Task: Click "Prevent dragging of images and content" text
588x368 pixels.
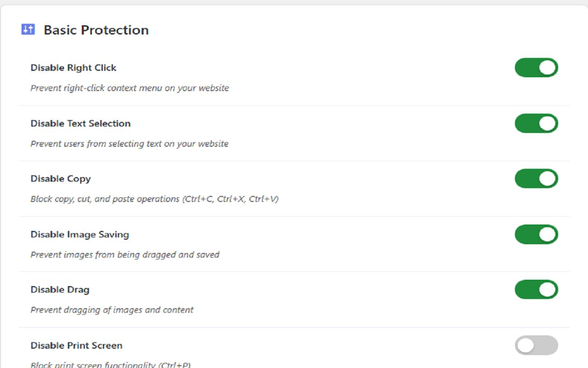Action: pyautogui.click(x=112, y=310)
